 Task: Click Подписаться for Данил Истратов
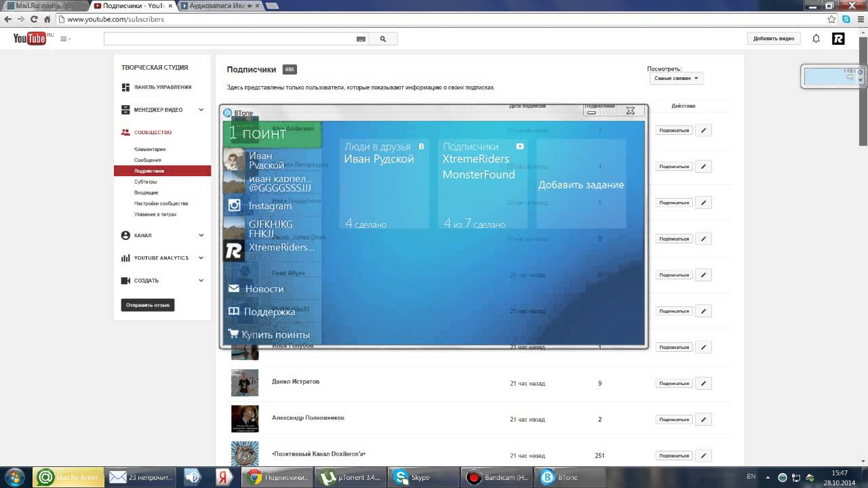click(674, 384)
